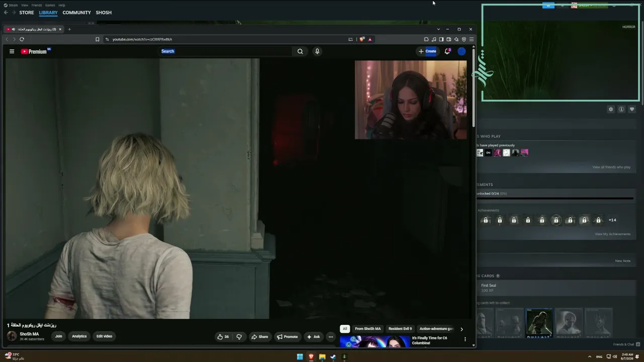Screen dimensions: 644x362
Task: Open the Friends menu in Steam
Action: click(x=37, y=5)
